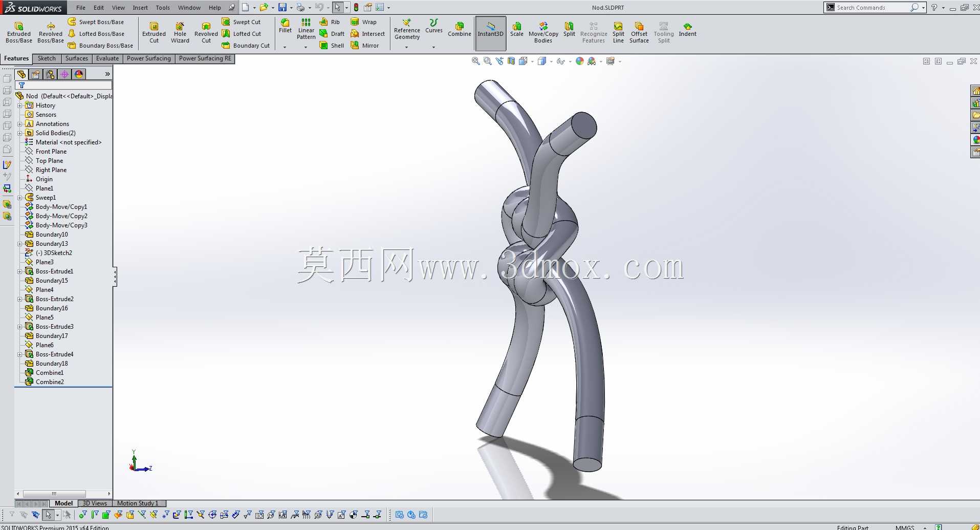Expand the Linear Pattern dropdown arrow
Viewport: 980px width, 530px height.
pyautogui.click(x=306, y=47)
